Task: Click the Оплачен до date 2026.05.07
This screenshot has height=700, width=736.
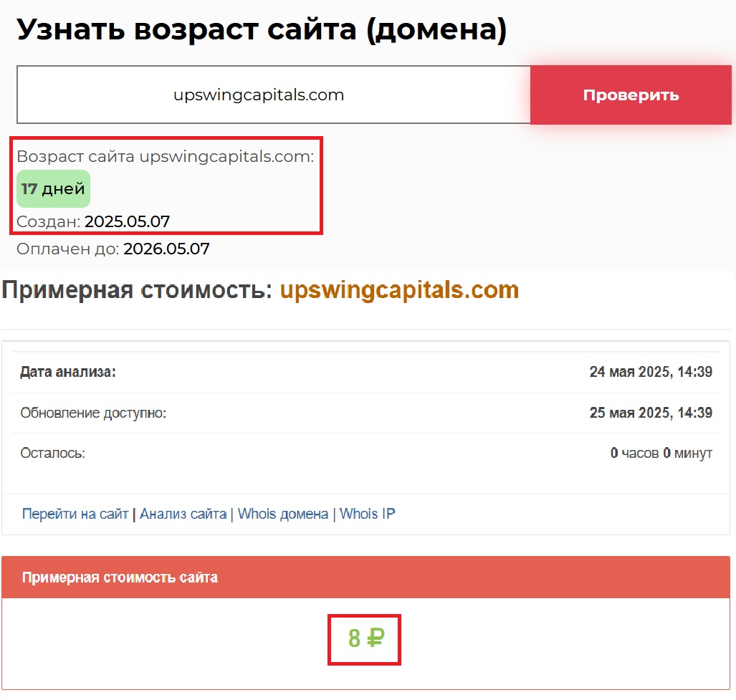Action: coord(166,249)
